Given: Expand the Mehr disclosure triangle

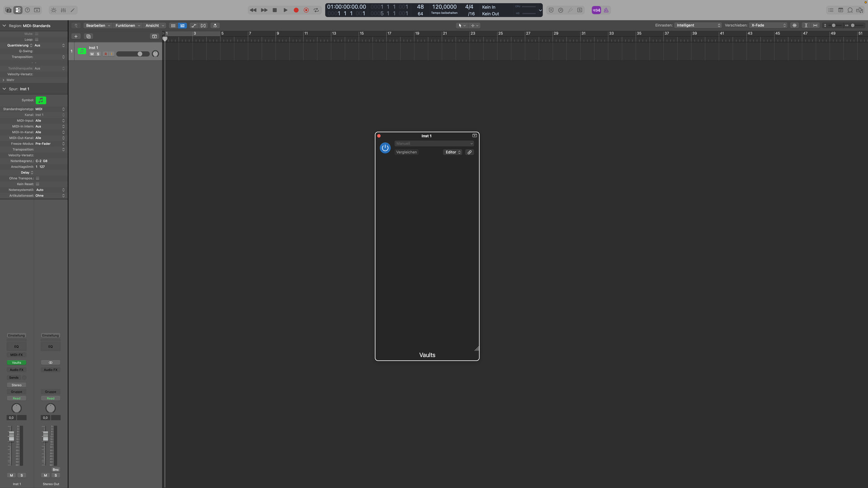Looking at the screenshot, I should [4, 80].
